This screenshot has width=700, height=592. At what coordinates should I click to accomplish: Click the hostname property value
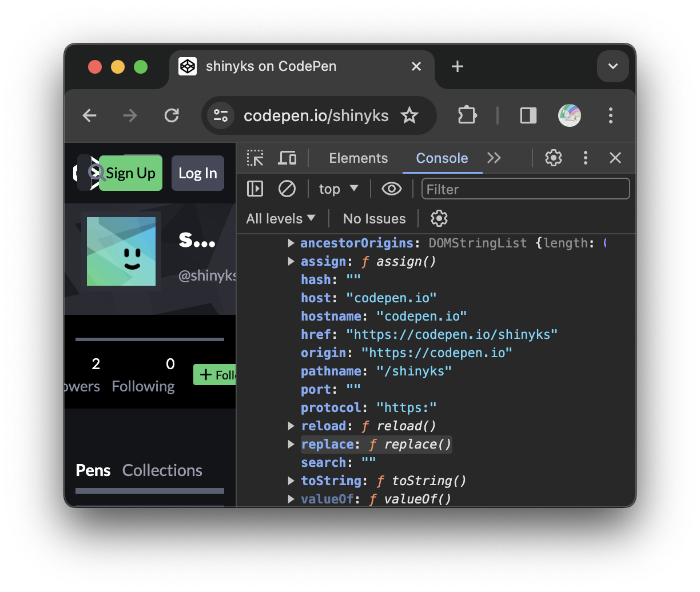coord(421,317)
